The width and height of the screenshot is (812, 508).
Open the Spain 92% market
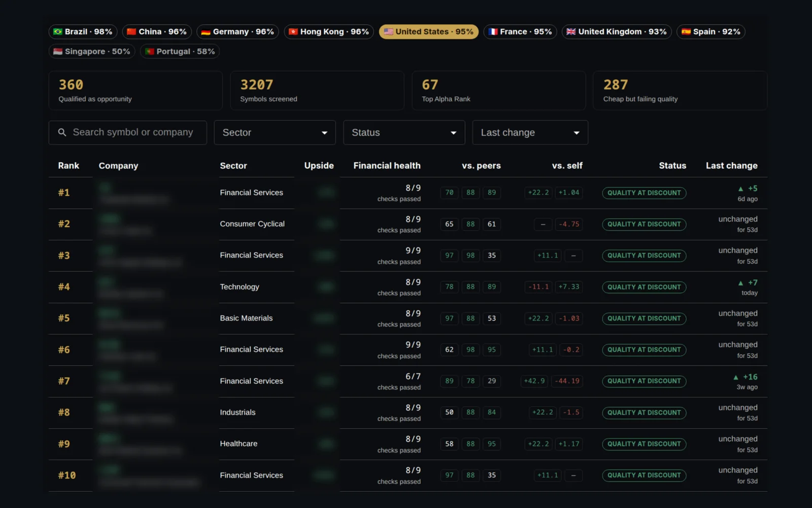click(711, 31)
